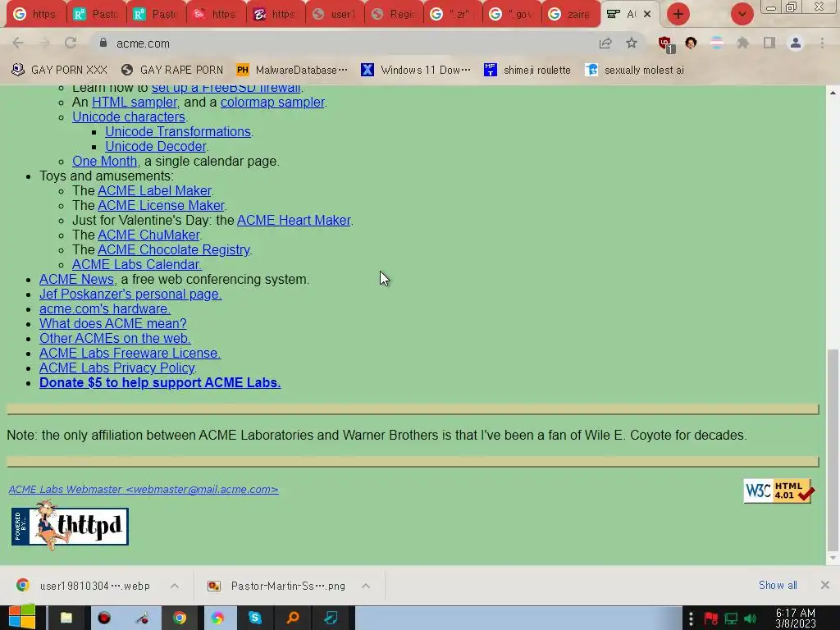Click Show all downloads
This screenshot has width=840, height=630.
pos(778,585)
